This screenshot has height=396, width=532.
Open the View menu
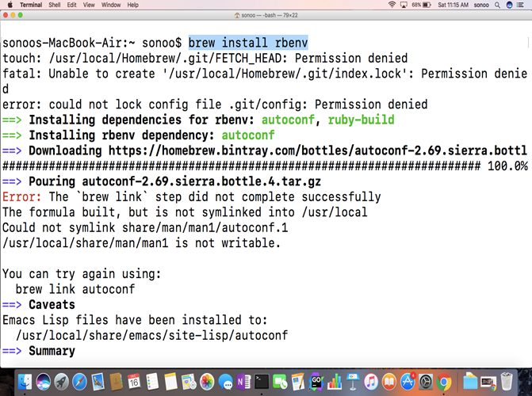click(89, 5)
